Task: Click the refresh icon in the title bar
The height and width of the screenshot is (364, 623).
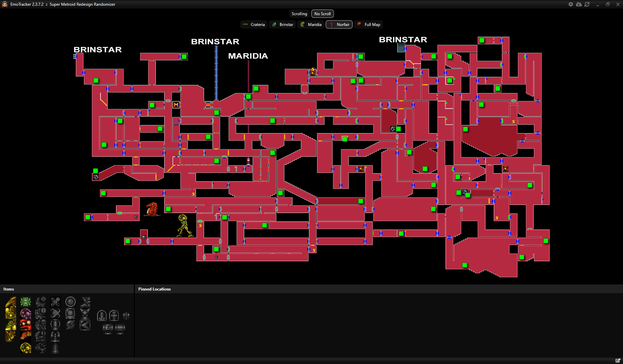Action: [587, 4]
